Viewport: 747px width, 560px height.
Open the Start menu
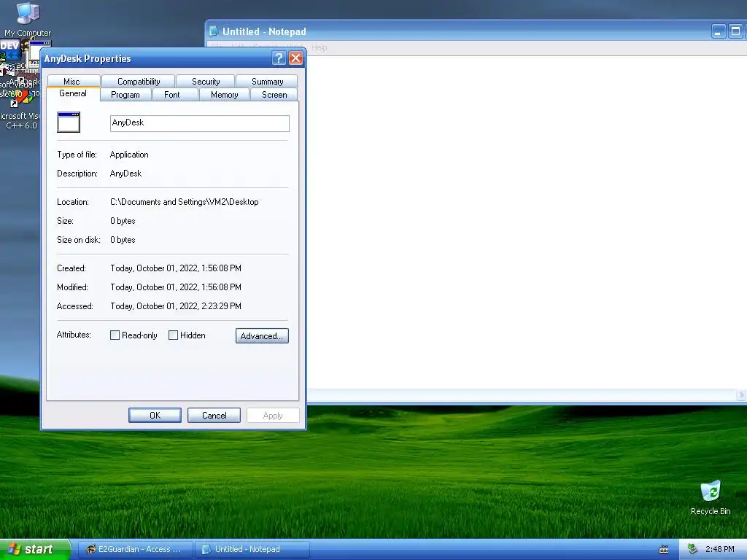click(x=34, y=549)
